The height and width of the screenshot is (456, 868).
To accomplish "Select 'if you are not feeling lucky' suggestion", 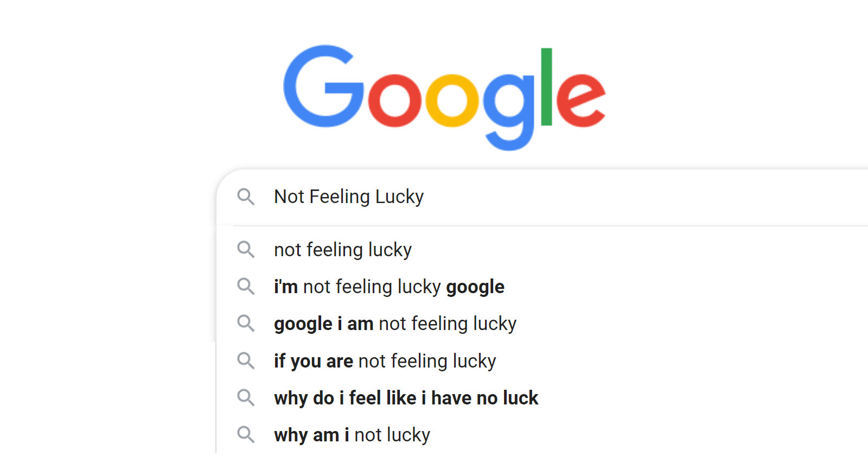I will coord(385,361).
